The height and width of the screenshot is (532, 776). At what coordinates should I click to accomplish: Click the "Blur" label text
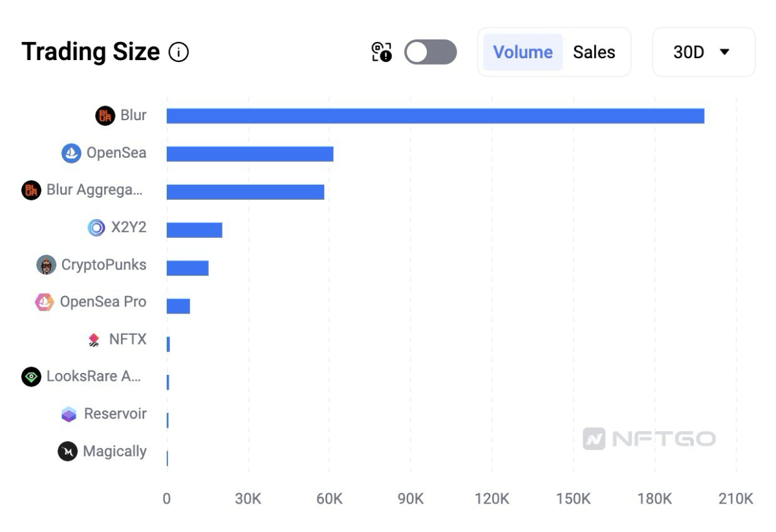pyautogui.click(x=133, y=116)
